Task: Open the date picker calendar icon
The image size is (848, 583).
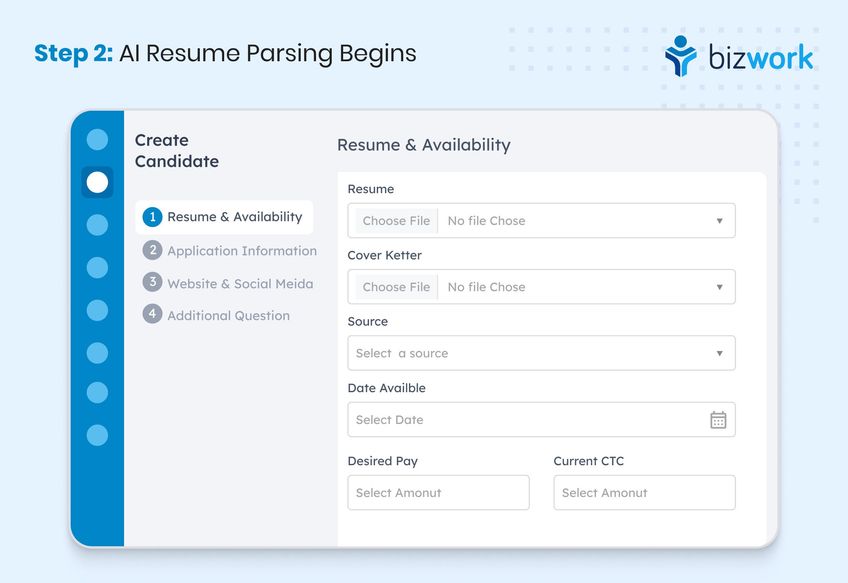Action: pos(718,419)
